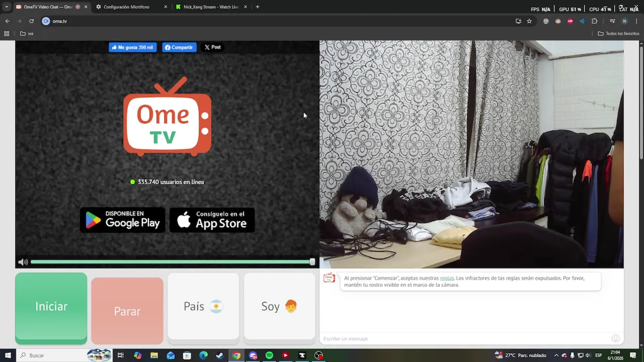Open the media control music icon
Viewport: 644px width, 362px height.
[612, 21]
